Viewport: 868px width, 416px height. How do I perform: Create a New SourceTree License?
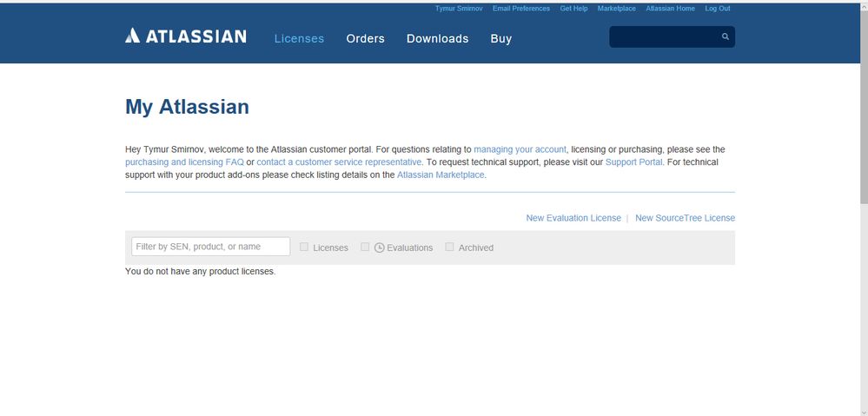click(686, 218)
